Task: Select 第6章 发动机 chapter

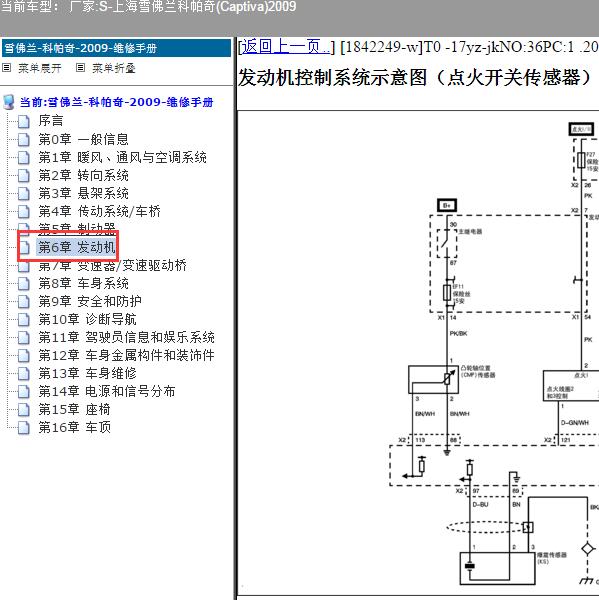Action: coord(77,247)
